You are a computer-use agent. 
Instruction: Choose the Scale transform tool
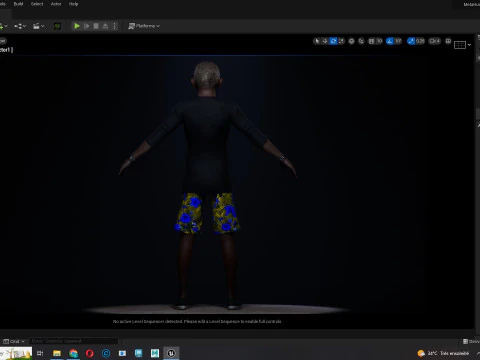click(x=341, y=41)
